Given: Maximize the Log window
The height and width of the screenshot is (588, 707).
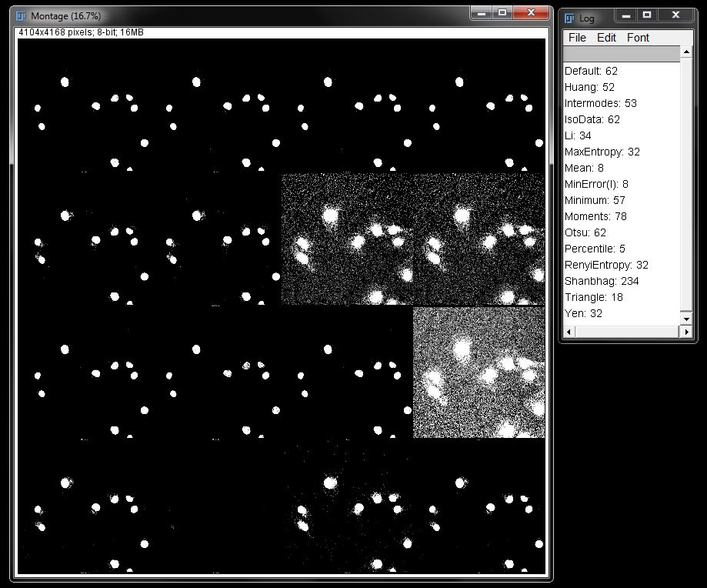Looking at the screenshot, I should click(647, 15).
